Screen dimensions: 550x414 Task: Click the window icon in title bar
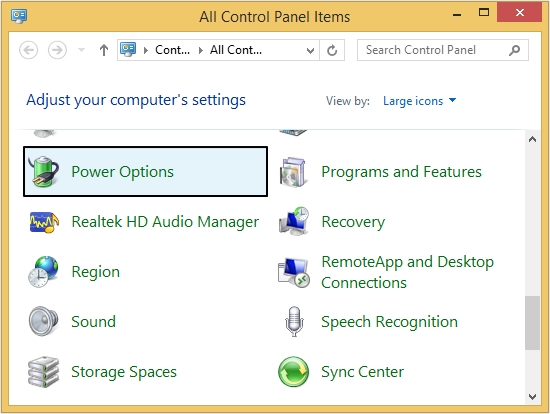tap(19, 16)
